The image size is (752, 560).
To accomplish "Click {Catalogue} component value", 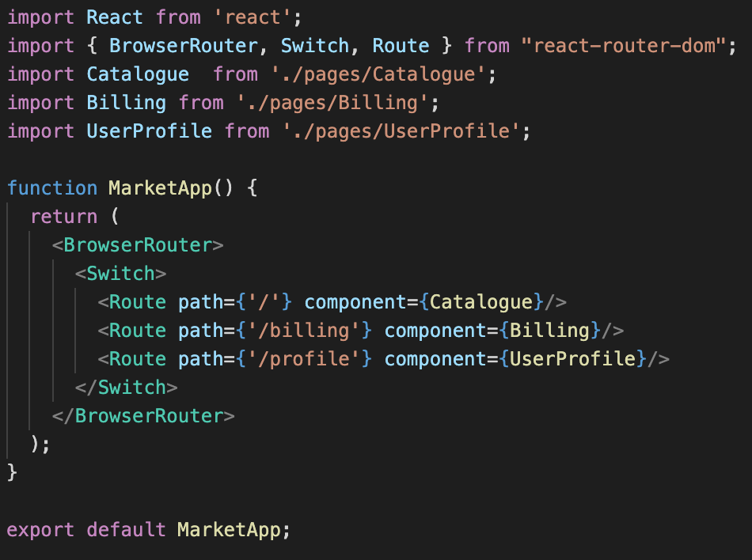I will tap(481, 302).
